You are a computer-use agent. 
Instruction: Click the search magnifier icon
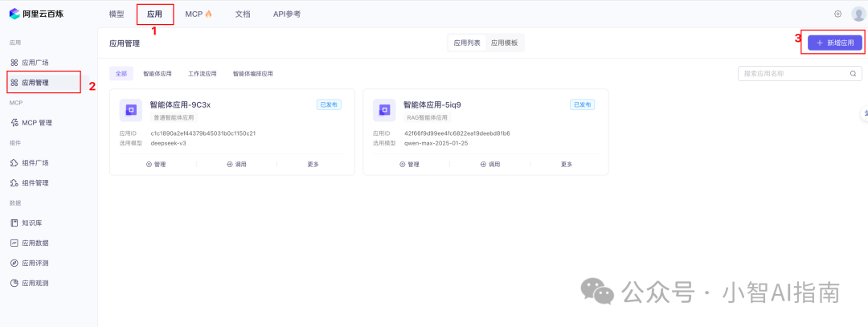pos(854,73)
